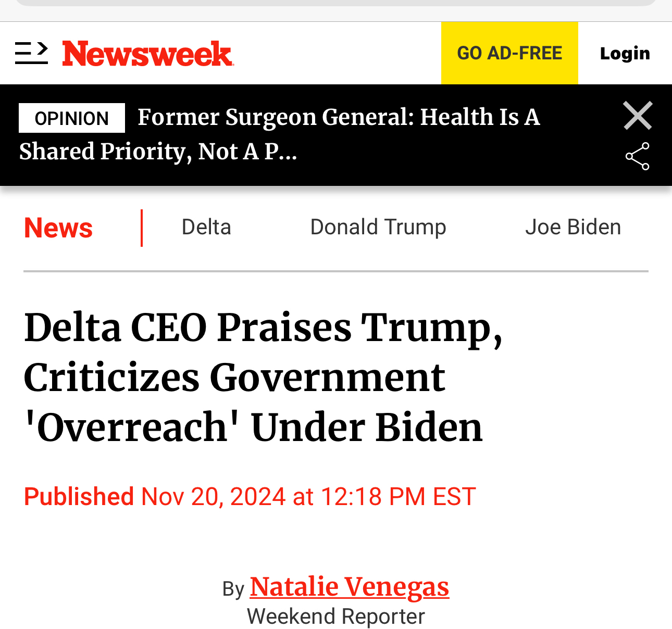Tap the truncated 'Shared Priority' banner line
The image size is (672, 629).
click(158, 152)
